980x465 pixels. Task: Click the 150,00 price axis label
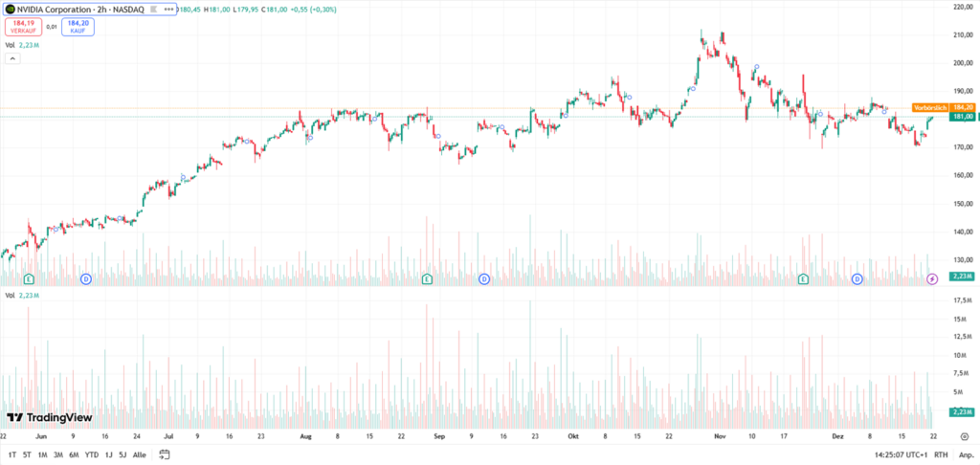pyautogui.click(x=963, y=204)
